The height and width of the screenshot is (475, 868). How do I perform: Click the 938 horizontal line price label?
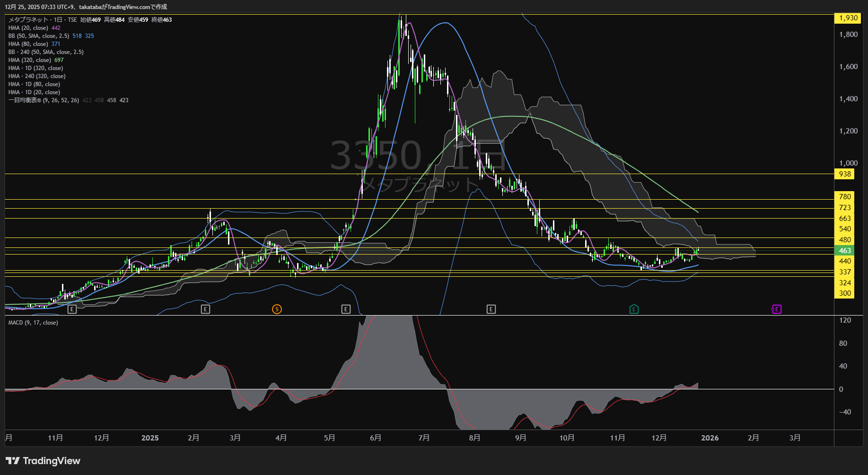click(x=845, y=174)
